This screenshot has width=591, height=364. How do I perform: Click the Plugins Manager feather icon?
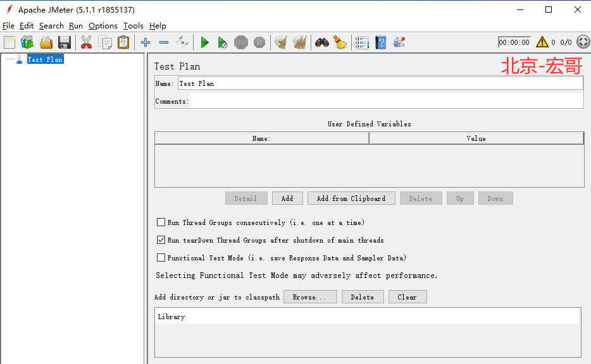(399, 42)
